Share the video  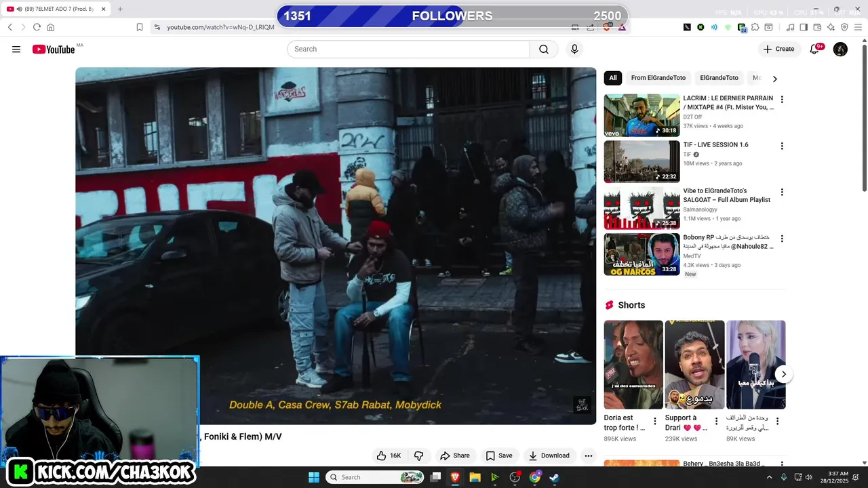[x=454, y=455]
